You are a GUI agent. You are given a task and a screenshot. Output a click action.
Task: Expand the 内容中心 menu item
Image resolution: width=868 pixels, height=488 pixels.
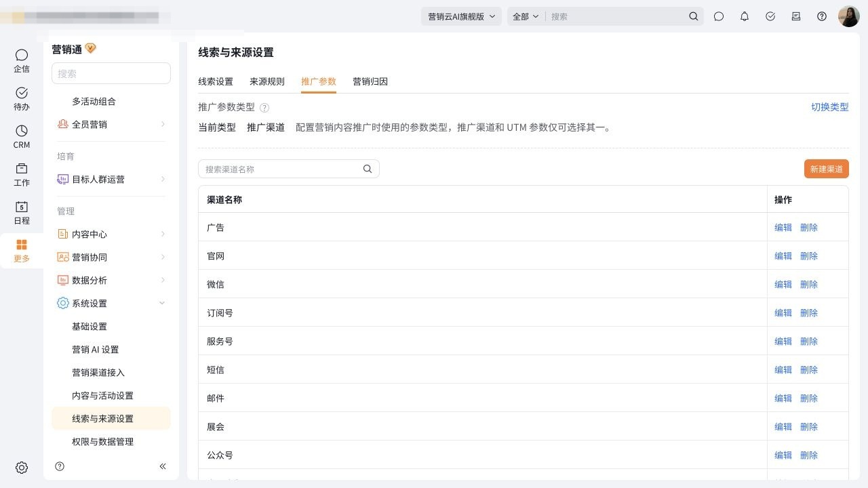point(111,234)
